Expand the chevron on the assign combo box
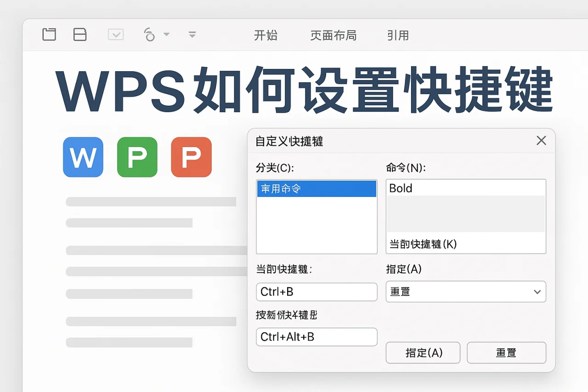The height and width of the screenshot is (392, 588). (x=537, y=292)
